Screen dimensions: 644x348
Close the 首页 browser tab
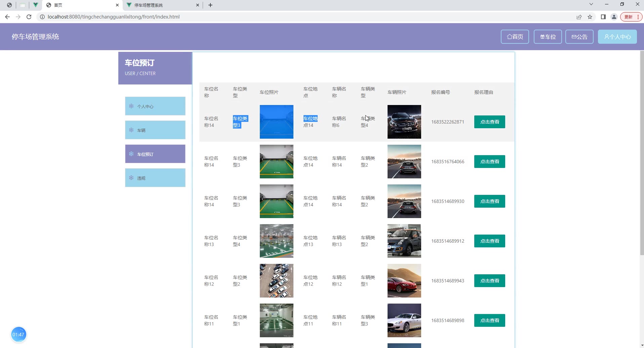[117, 5]
